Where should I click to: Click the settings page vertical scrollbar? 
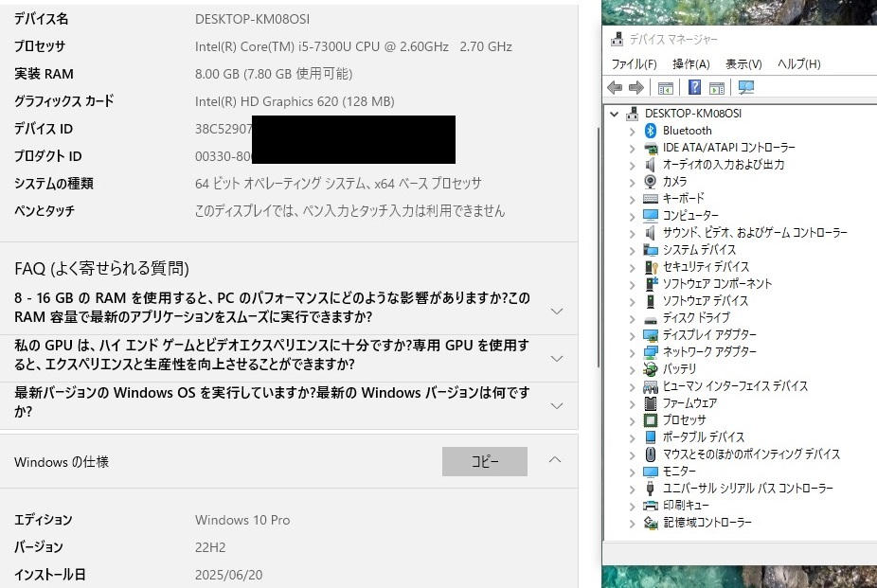point(599,246)
